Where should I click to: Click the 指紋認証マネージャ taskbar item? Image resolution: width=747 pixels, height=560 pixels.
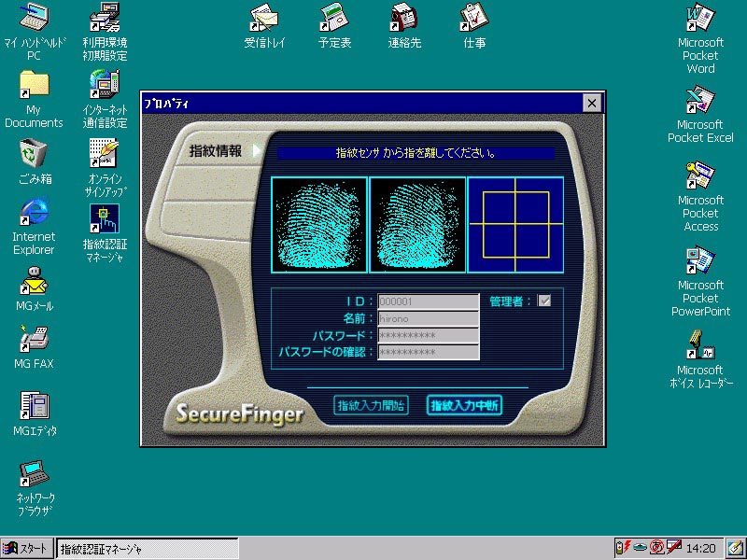click(147, 549)
